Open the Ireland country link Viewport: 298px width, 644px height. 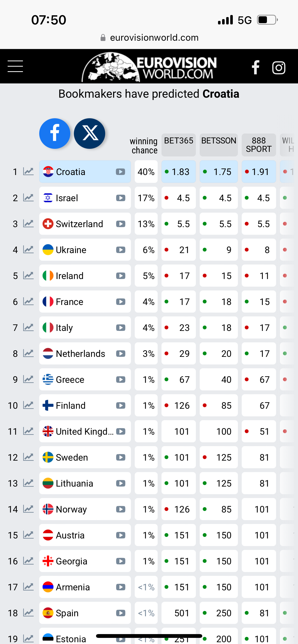coord(70,276)
